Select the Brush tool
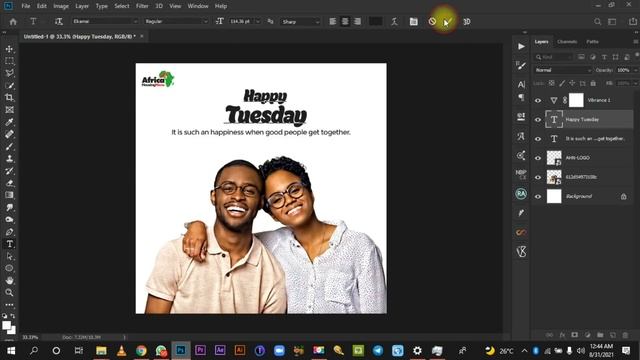 pyautogui.click(x=9, y=147)
